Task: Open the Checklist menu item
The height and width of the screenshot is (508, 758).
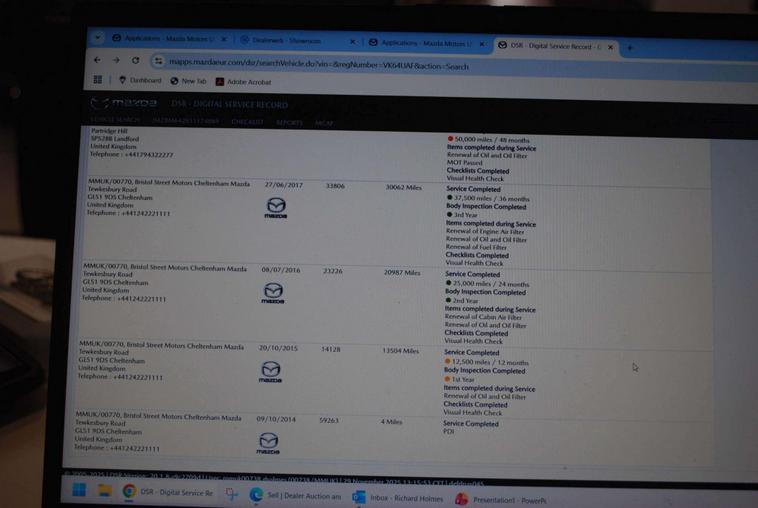Action: coord(247,122)
